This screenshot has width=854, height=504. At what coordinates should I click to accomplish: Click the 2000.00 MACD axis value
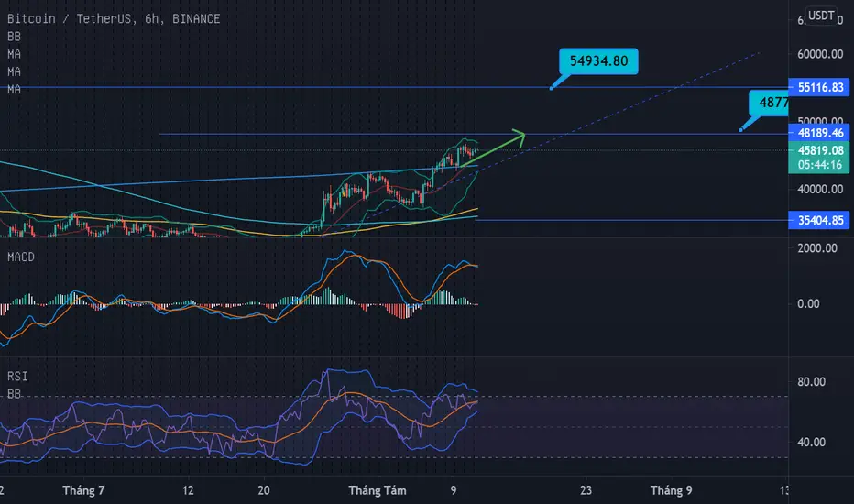pyautogui.click(x=817, y=248)
